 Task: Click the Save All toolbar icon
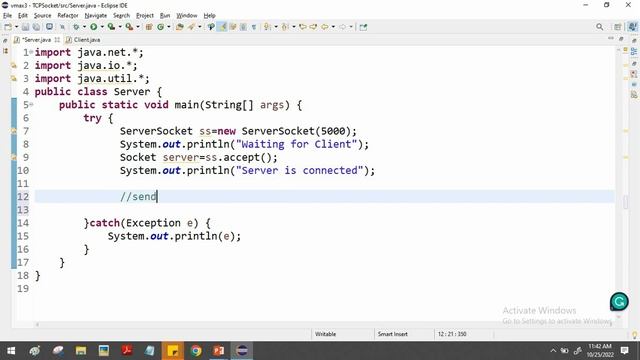point(36,27)
